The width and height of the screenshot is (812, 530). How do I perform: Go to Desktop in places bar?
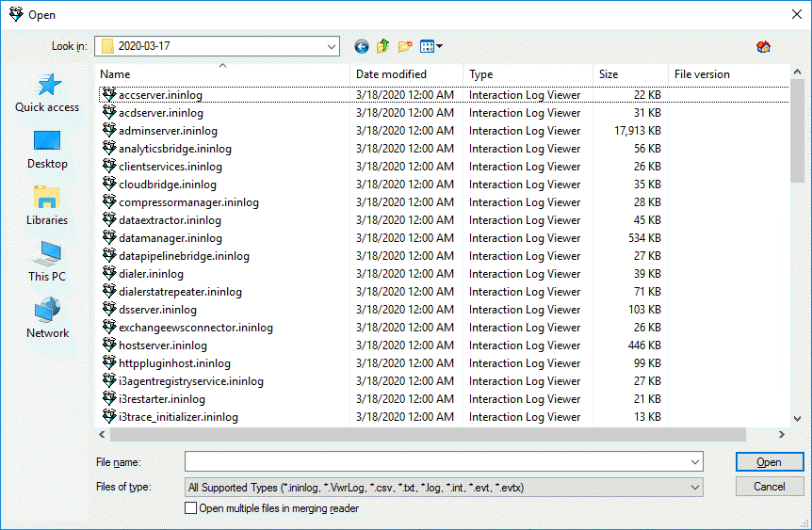tap(47, 150)
